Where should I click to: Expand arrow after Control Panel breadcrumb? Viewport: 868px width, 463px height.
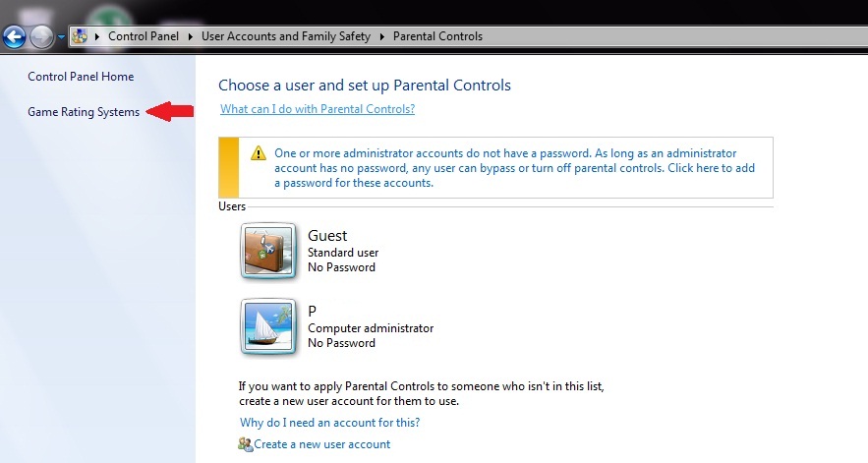tap(191, 36)
